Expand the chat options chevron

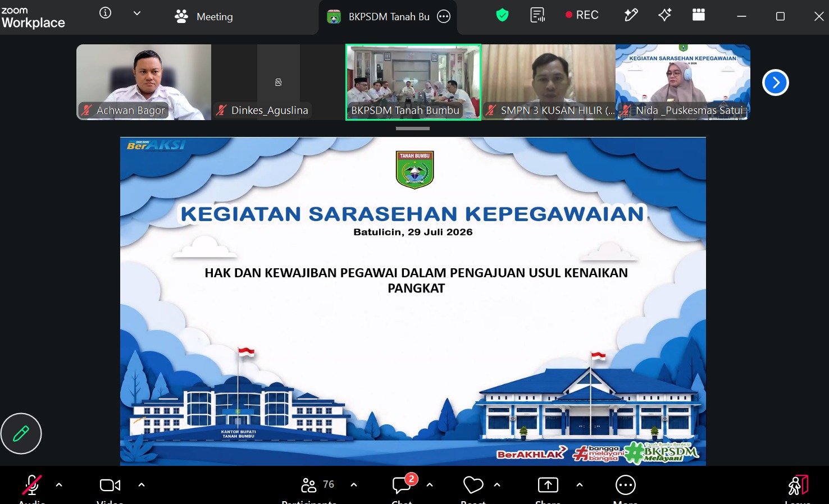(x=430, y=485)
